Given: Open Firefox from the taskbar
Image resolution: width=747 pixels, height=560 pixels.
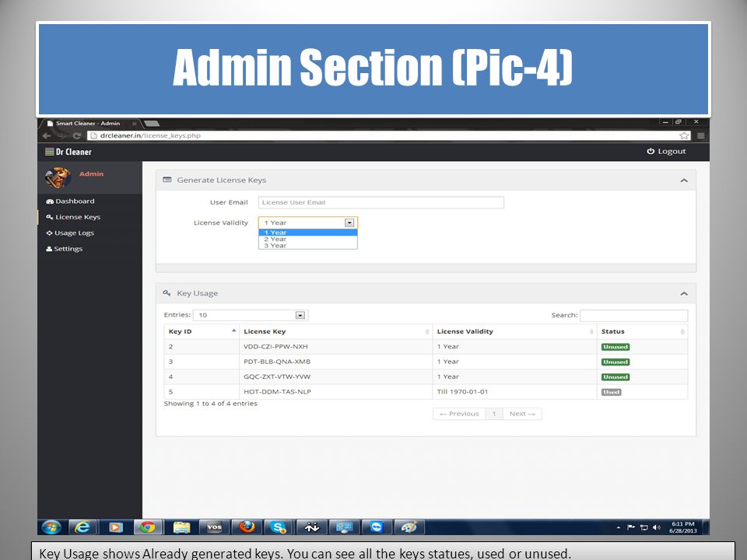Looking at the screenshot, I should 247,527.
